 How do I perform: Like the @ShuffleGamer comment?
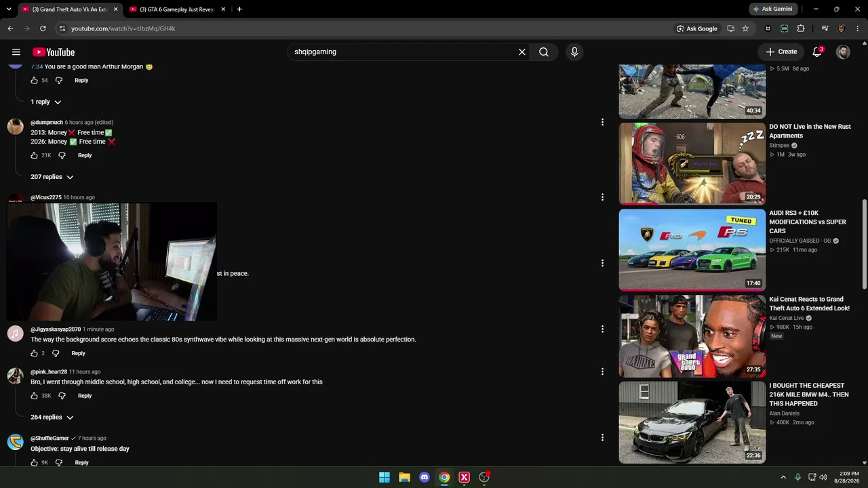pos(34,462)
